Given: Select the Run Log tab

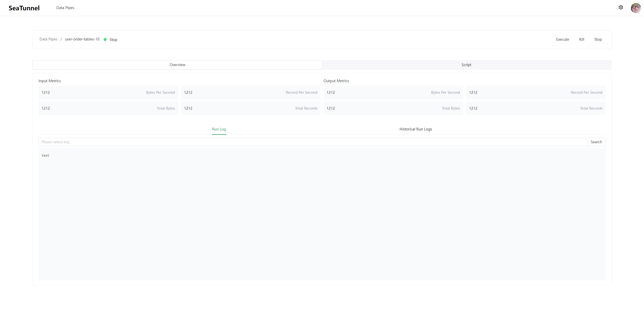Looking at the screenshot, I should pos(219,129).
